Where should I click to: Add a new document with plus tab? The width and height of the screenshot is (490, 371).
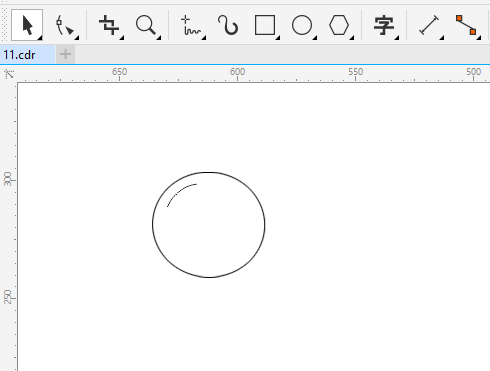coord(65,54)
